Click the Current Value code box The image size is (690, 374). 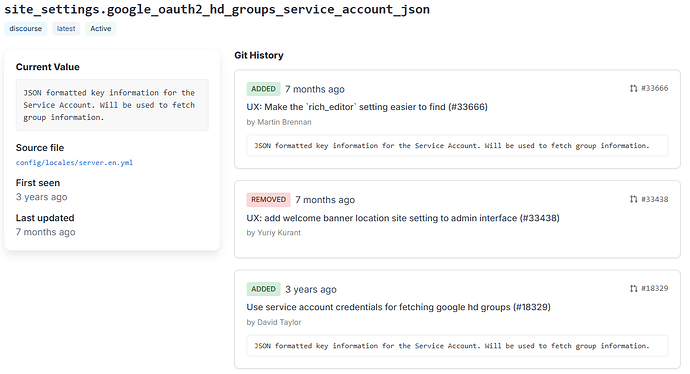click(x=112, y=105)
